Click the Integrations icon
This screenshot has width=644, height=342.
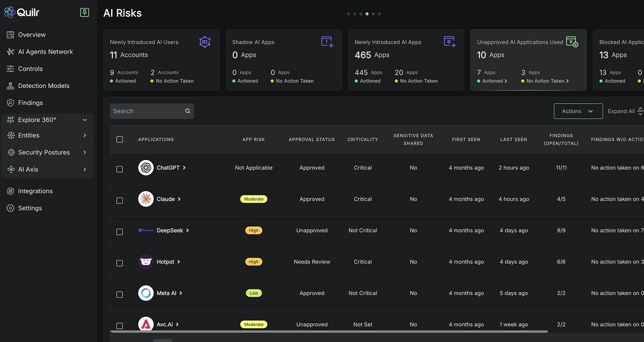[10, 191]
